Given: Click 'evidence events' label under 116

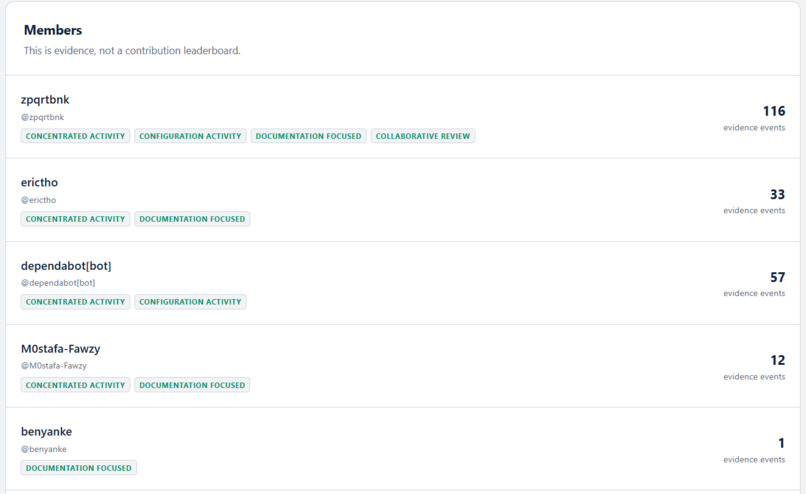Looking at the screenshot, I should (754, 127).
